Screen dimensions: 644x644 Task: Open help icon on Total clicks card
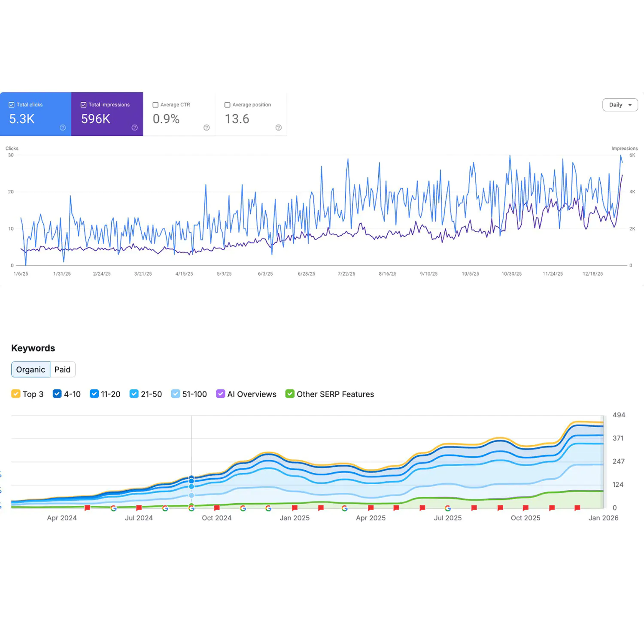[x=63, y=128]
